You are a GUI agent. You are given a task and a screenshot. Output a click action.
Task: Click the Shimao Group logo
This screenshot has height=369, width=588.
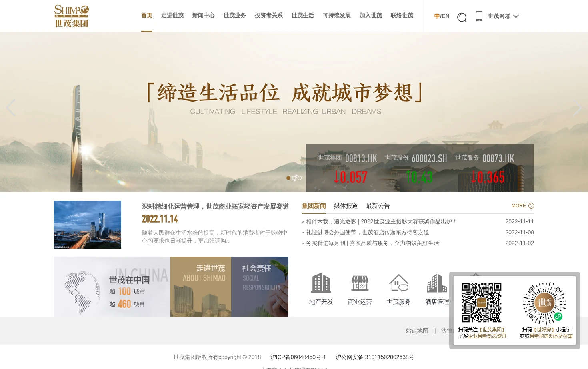coord(72,16)
